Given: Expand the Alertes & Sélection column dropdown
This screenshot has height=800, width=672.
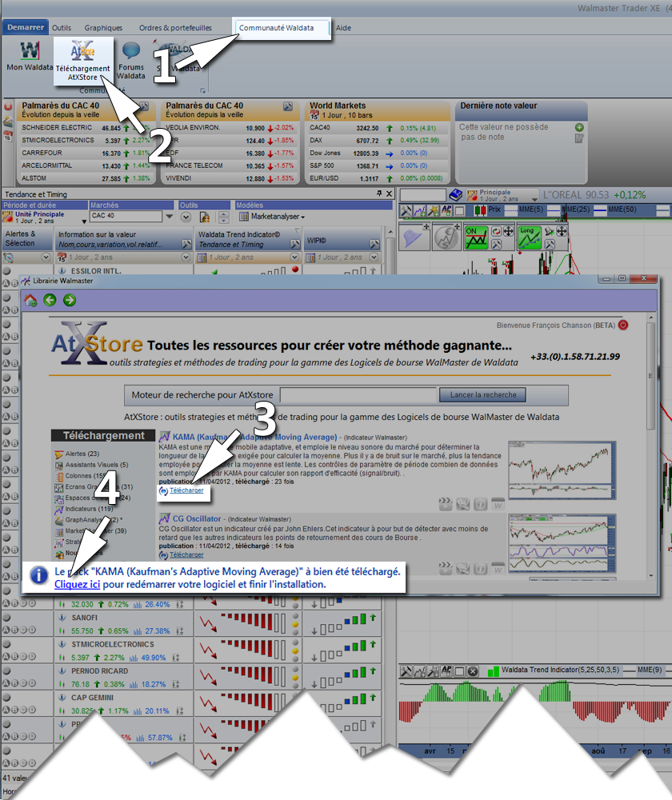Looking at the screenshot, I should pos(46,258).
